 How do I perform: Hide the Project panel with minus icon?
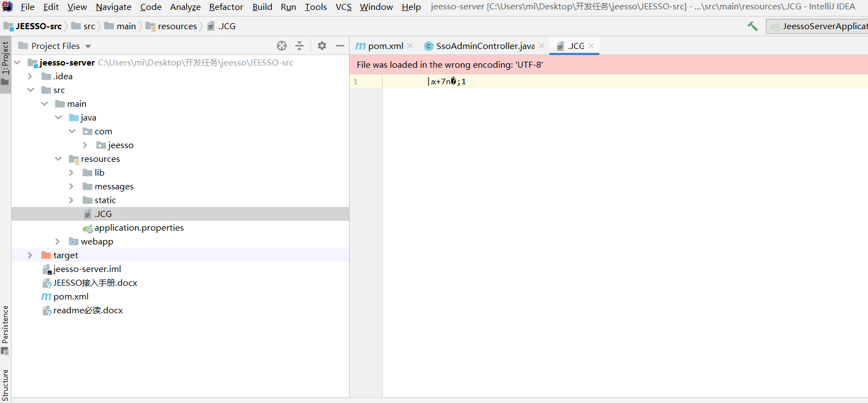[x=340, y=46]
